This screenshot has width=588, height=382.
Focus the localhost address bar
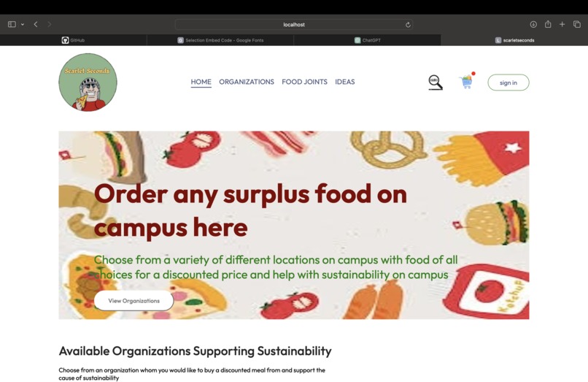293,25
